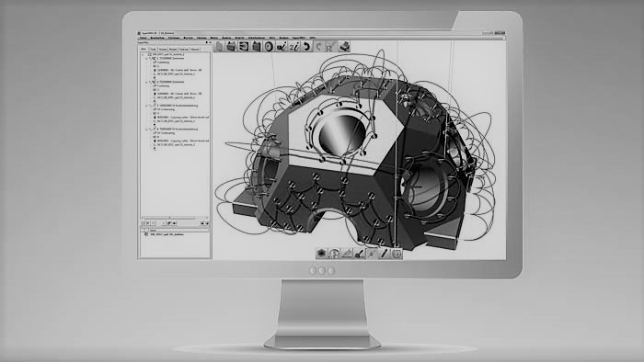Viewport: 644px width, 362px height.
Task: Open the Bearbeiten menu in the menu bar
Action: [157, 38]
